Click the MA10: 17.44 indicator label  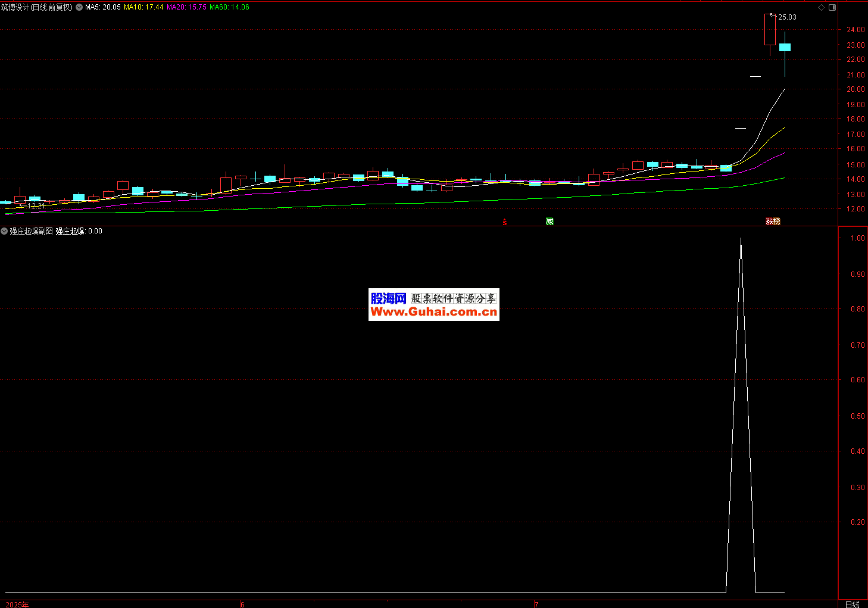(x=143, y=7)
